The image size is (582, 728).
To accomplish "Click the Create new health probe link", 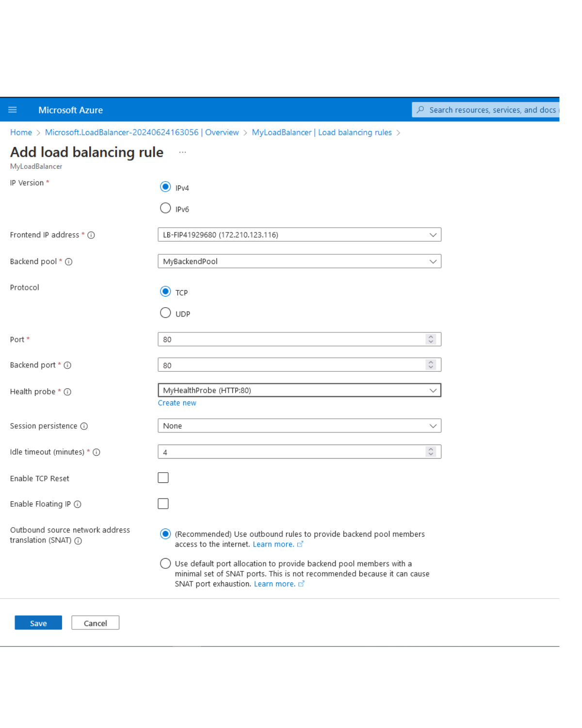I will point(177,403).
